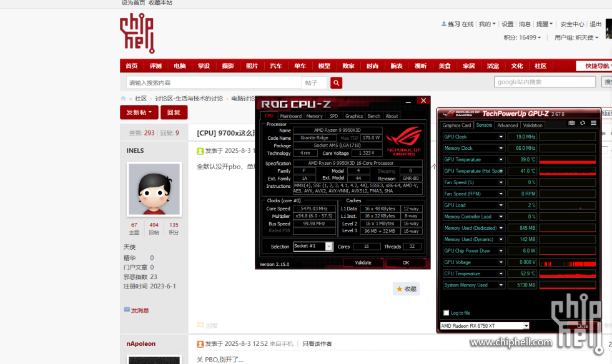The width and height of the screenshot is (612, 364).
Task: Click the google站内搜索 input box
Action: (545, 82)
